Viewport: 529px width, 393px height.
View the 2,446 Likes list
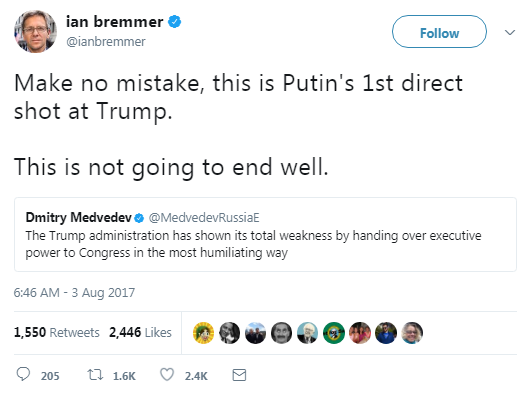tap(140, 333)
